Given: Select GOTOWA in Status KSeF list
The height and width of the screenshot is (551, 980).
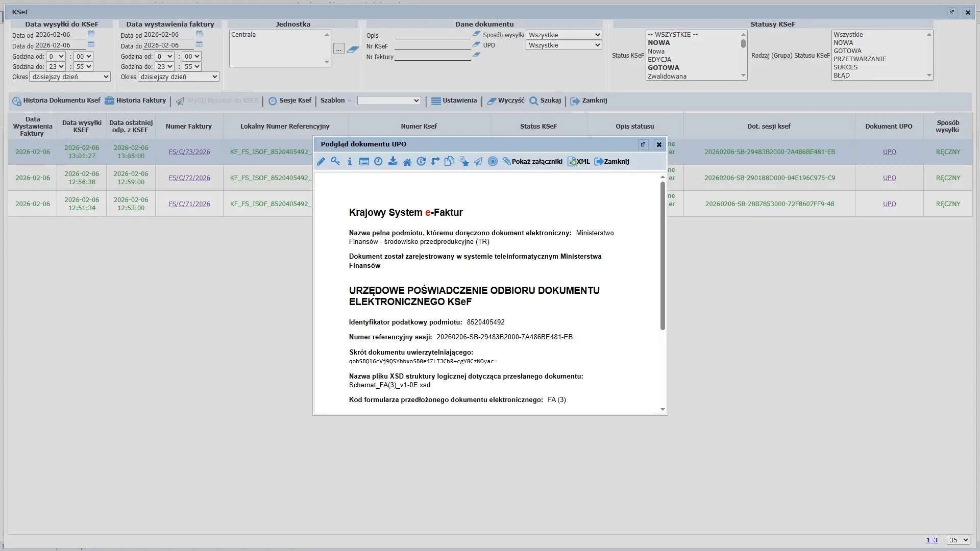Looking at the screenshot, I should click(x=664, y=68).
